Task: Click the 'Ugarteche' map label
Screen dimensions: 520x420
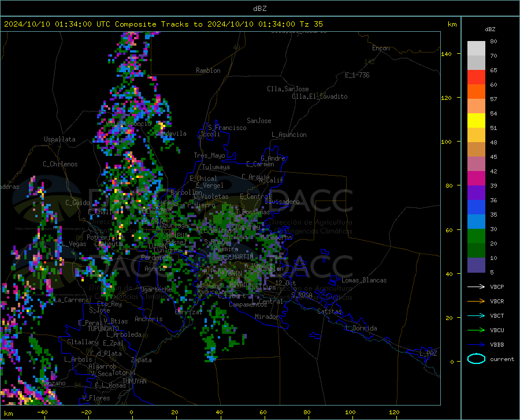Action: [156, 289]
